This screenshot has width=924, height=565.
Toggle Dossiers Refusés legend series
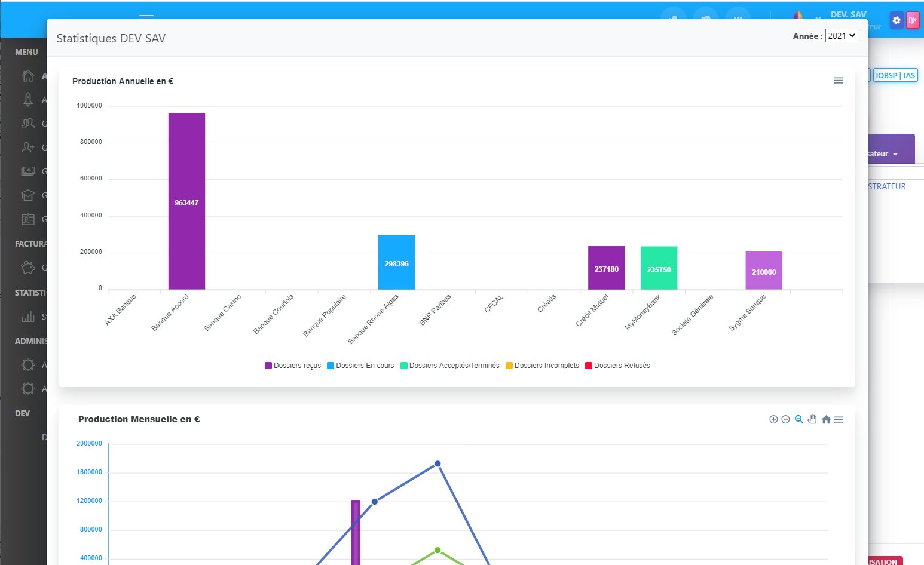[x=617, y=366]
